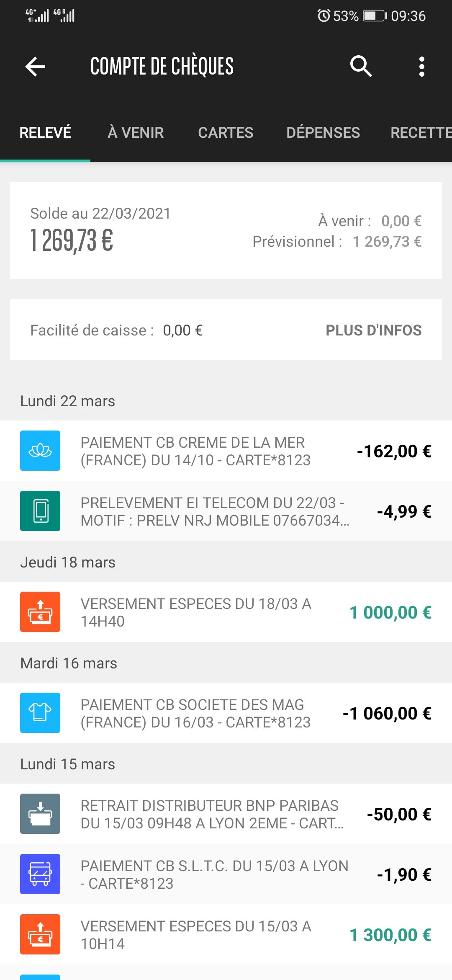Tap the mobile phone icon for EI Telecom

point(40,511)
